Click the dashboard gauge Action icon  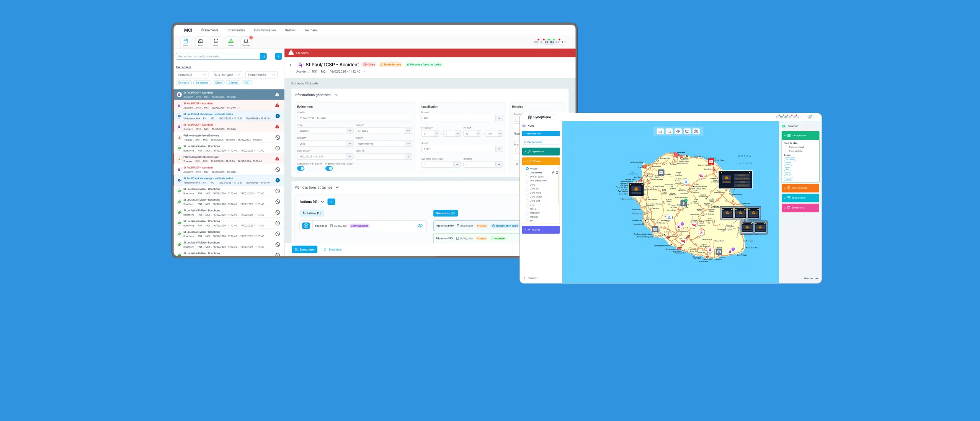(x=201, y=42)
